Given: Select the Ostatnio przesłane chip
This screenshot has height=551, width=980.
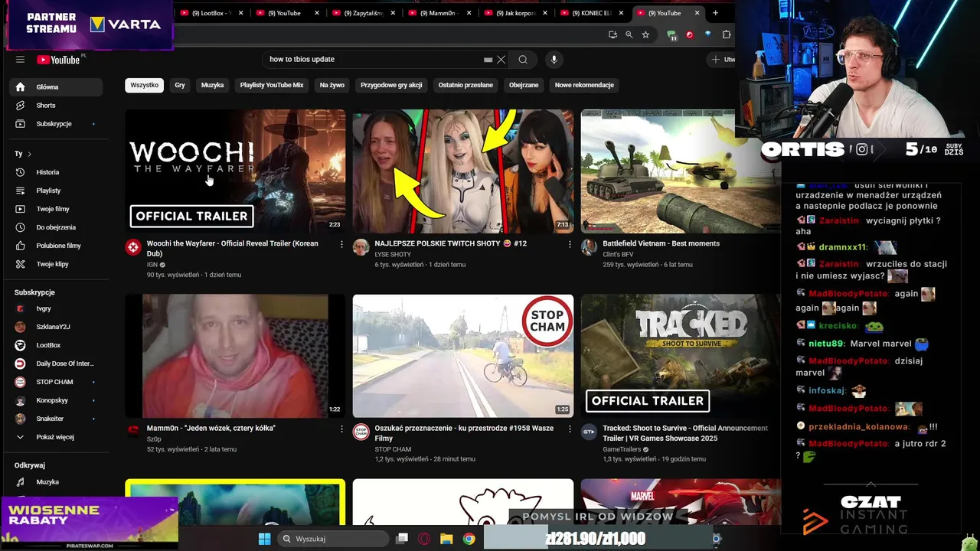Looking at the screenshot, I should pos(465,85).
